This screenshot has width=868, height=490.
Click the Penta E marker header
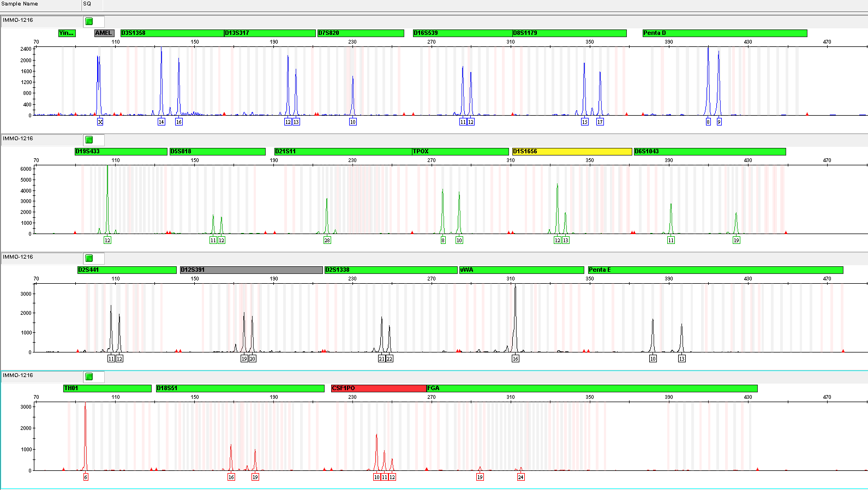(x=715, y=270)
